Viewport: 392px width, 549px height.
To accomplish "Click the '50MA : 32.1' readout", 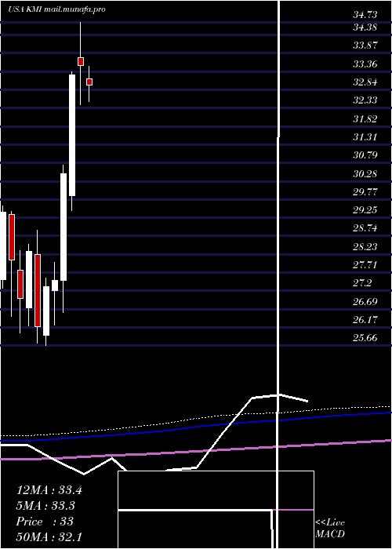I will (49, 536).
